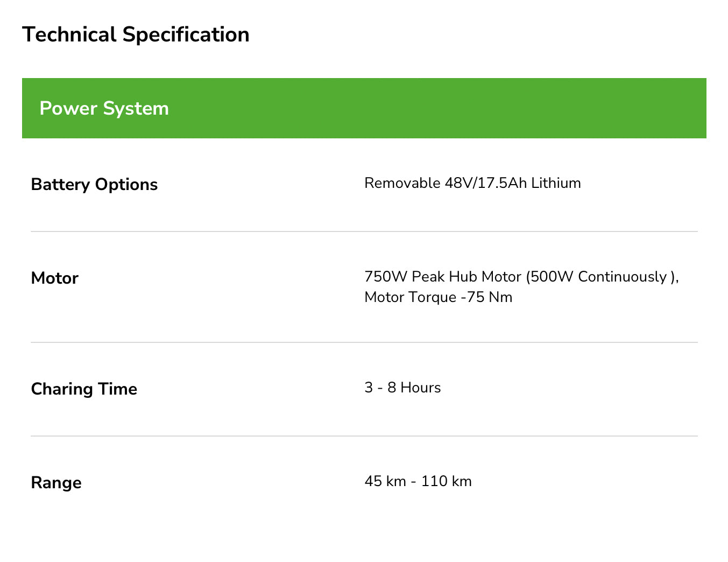The height and width of the screenshot is (562, 728).
Task: Select the Removable 48V/17.5Ah Lithium value
Action: tap(472, 183)
